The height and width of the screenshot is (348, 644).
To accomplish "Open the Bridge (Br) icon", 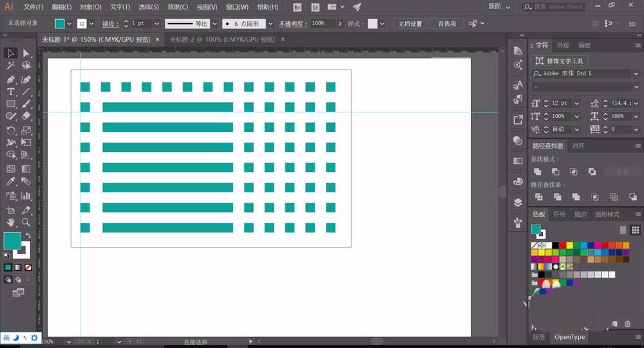I will (298, 7).
